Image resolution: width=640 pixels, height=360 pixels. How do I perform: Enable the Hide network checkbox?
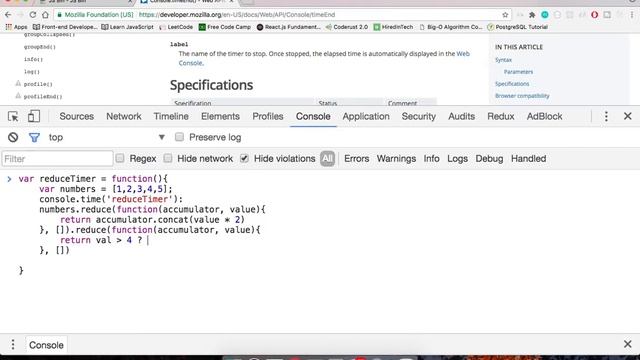(x=168, y=158)
